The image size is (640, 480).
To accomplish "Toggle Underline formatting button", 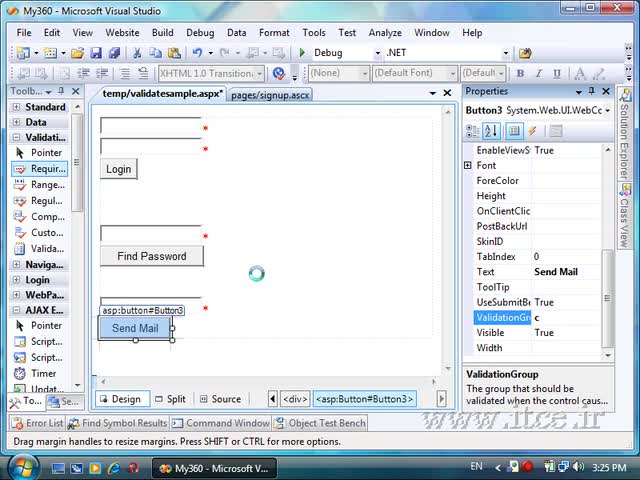I will point(557,73).
